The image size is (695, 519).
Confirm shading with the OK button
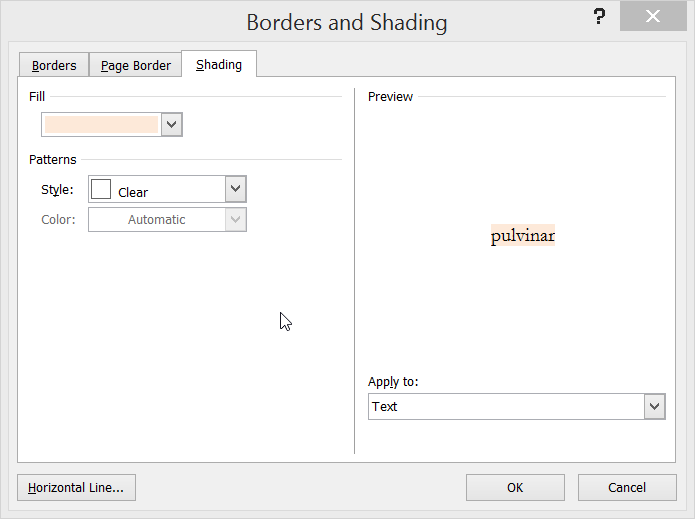tap(515, 488)
